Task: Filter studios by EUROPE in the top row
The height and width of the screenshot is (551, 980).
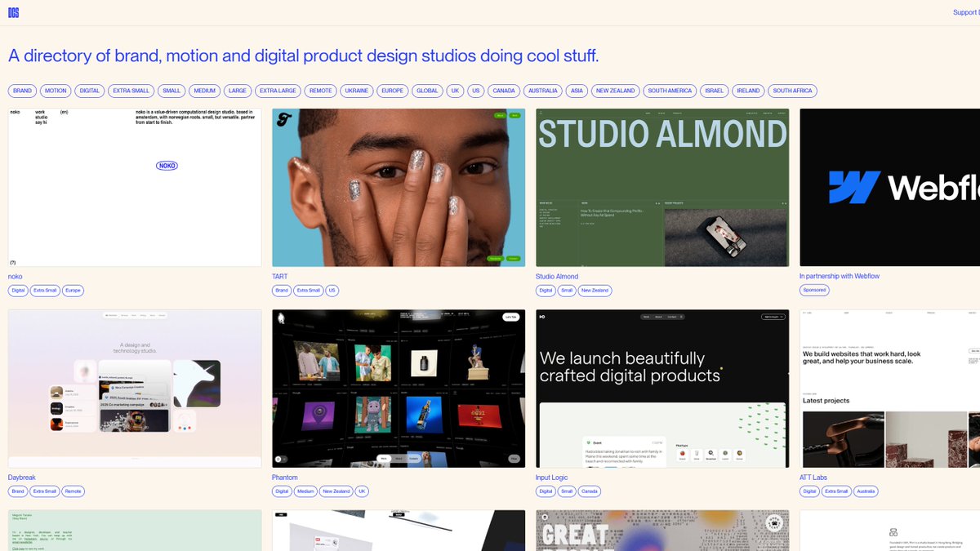Action: [x=393, y=91]
